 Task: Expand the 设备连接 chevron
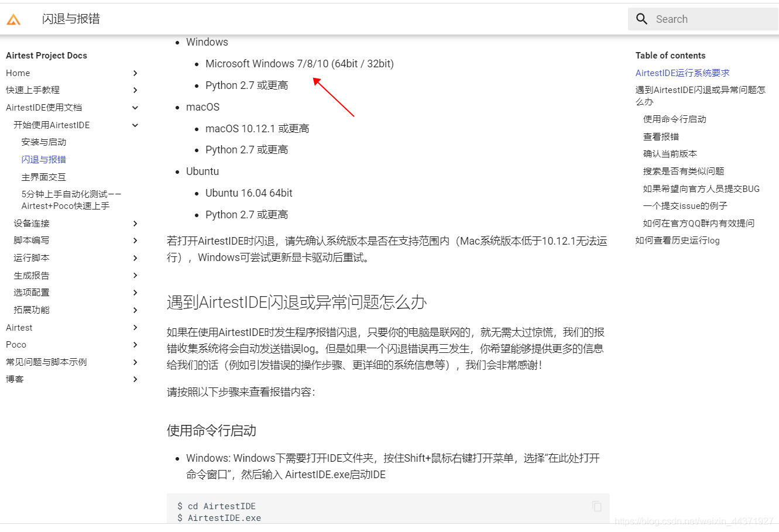coord(135,224)
